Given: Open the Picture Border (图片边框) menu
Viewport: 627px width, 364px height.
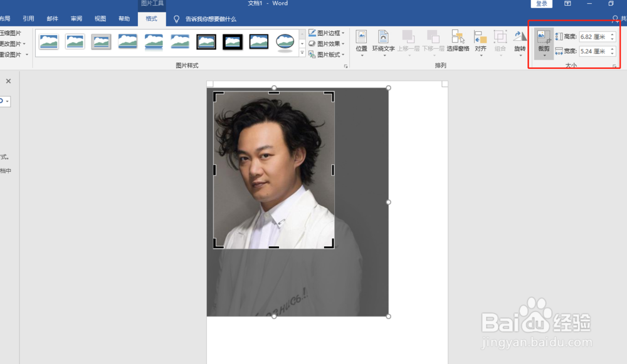Looking at the screenshot, I should click(326, 33).
